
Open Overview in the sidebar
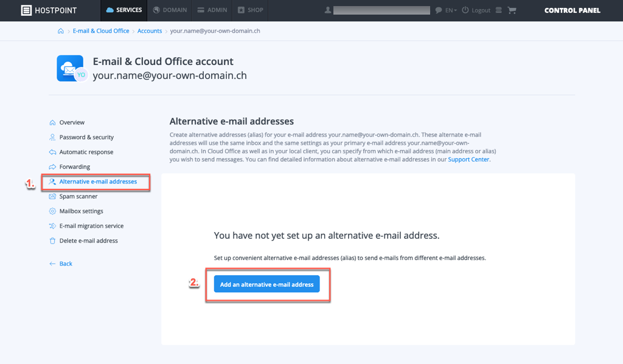(x=72, y=123)
